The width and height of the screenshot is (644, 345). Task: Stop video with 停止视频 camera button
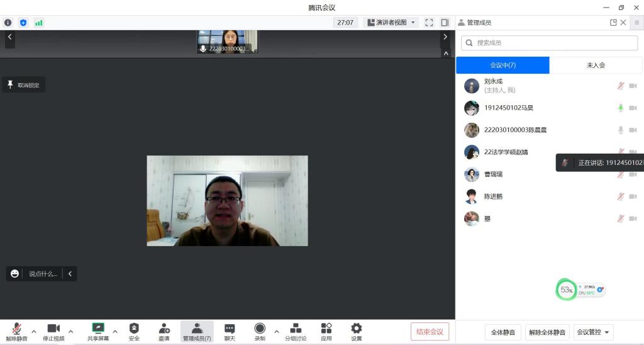(x=53, y=329)
